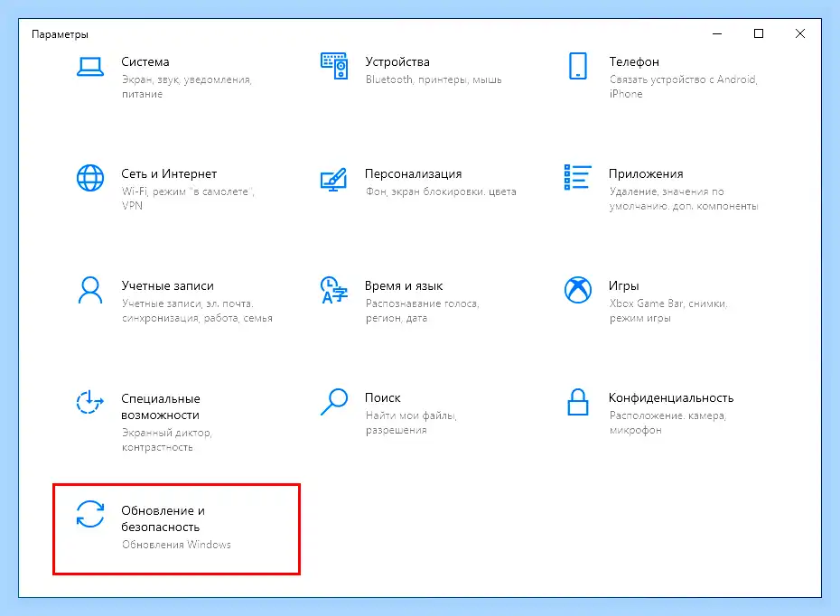Close the Параметры window
Screen dimensions: 840x616
[800, 33]
